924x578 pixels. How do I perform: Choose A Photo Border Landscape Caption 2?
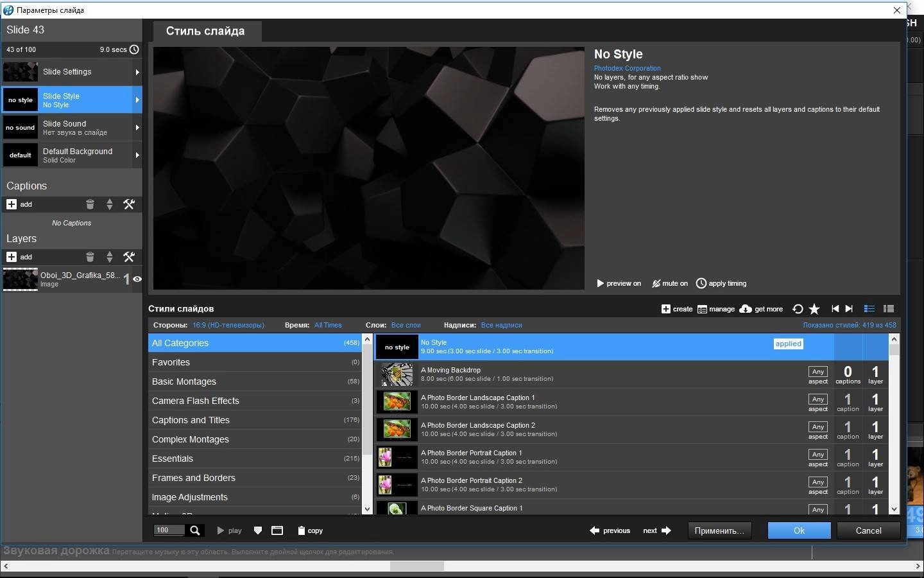[x=632, y=430]
